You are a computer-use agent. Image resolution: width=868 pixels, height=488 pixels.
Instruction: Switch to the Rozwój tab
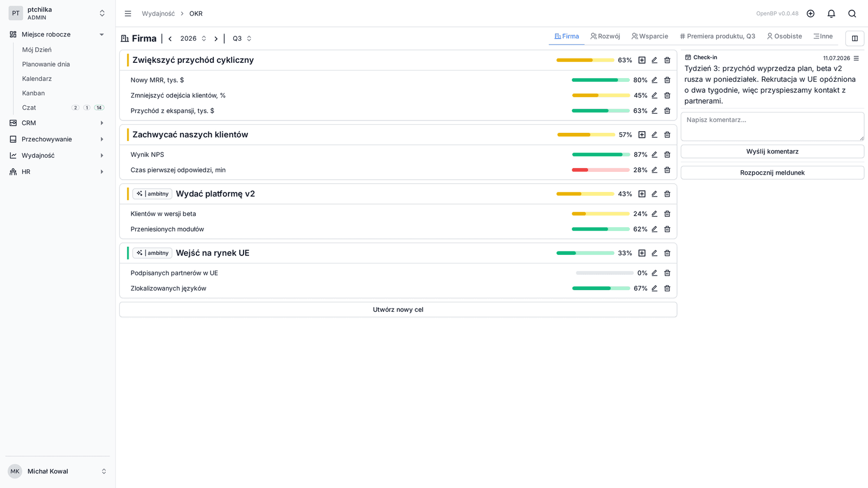coord(605,36)
